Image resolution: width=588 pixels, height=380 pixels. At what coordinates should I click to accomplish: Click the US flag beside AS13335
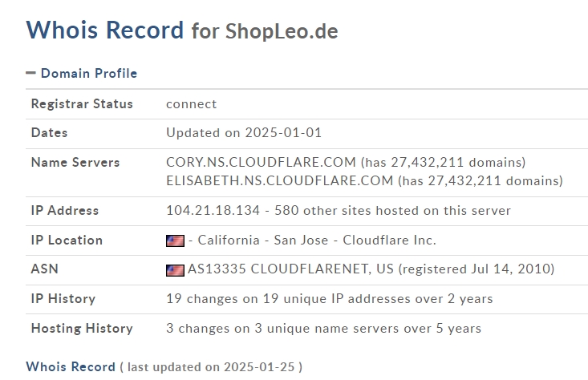click(x=175, y=270)
